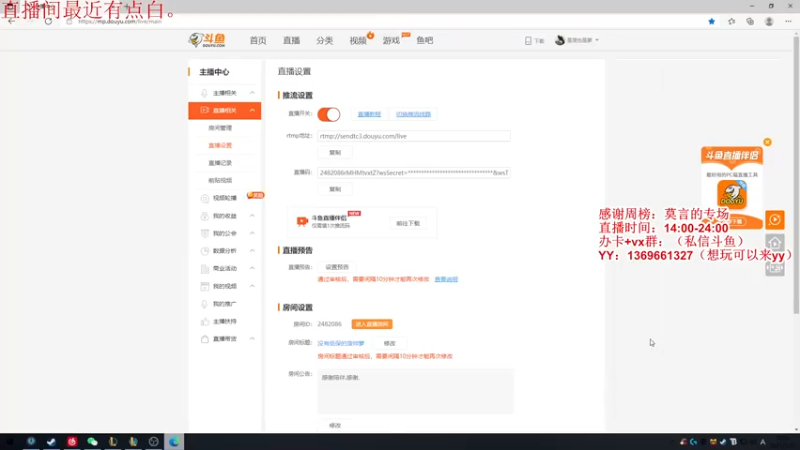Collapse the 主播相关 sidebar section
Screen dimensions: 800x450
252,93
